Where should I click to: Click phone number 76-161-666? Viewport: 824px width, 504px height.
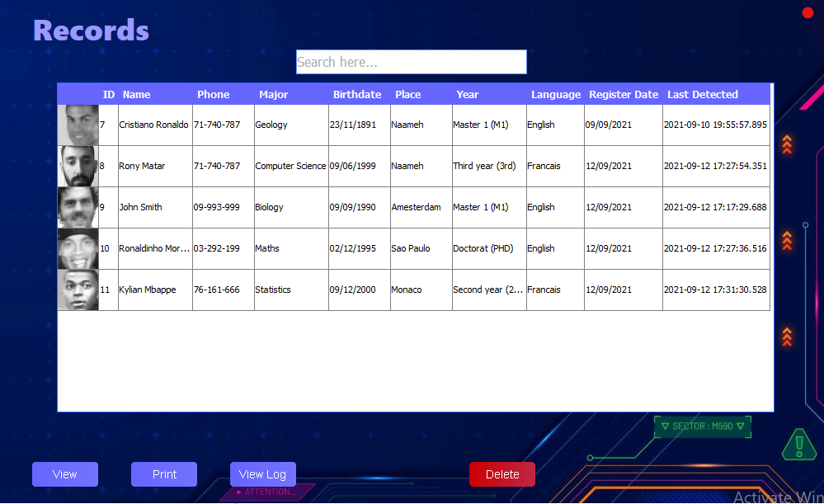pyautogui.click(x=224, y=290)
